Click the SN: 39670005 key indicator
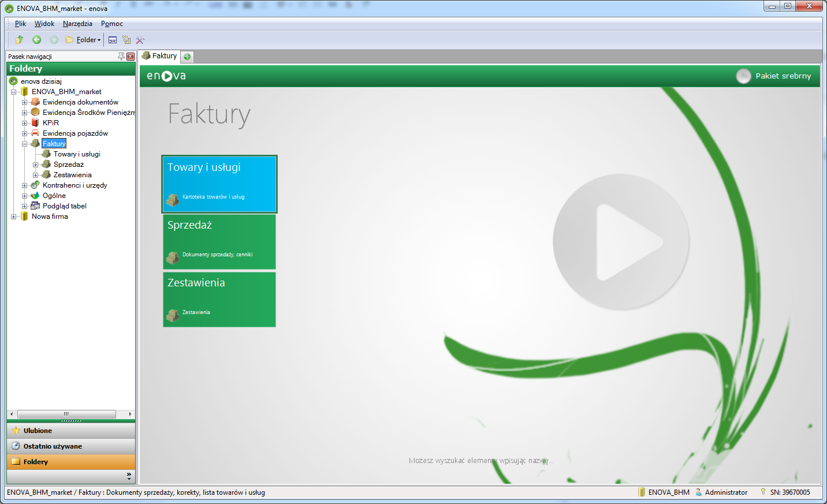Screen dimensions: 827x504 pos(785,492)
